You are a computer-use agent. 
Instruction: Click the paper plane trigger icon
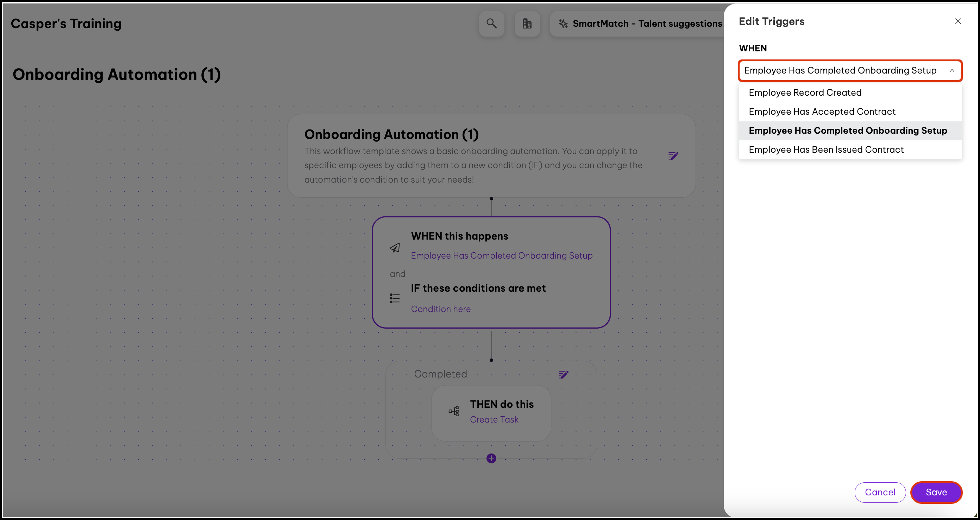pos(395,248)
